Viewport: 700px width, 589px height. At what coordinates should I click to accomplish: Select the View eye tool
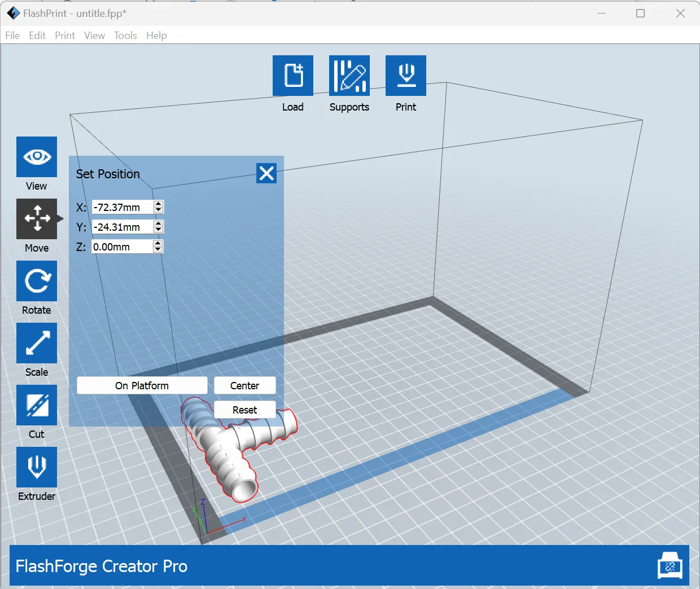click(37, 157)
